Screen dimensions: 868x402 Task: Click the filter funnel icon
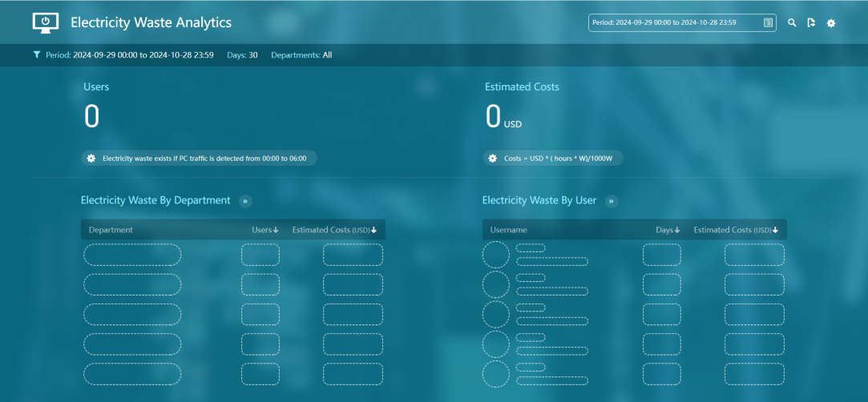tap(37, 55)
